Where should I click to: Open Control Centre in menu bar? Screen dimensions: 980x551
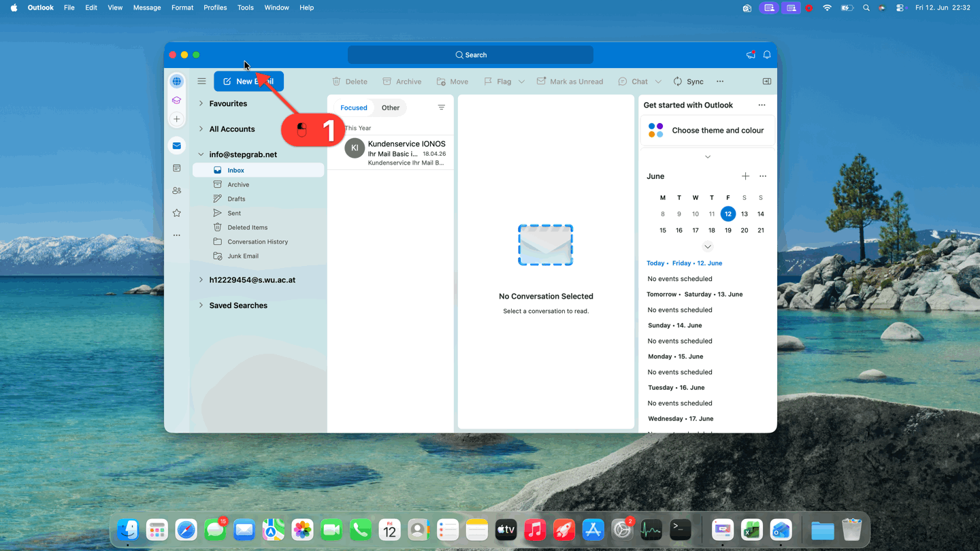click(900, 7)
